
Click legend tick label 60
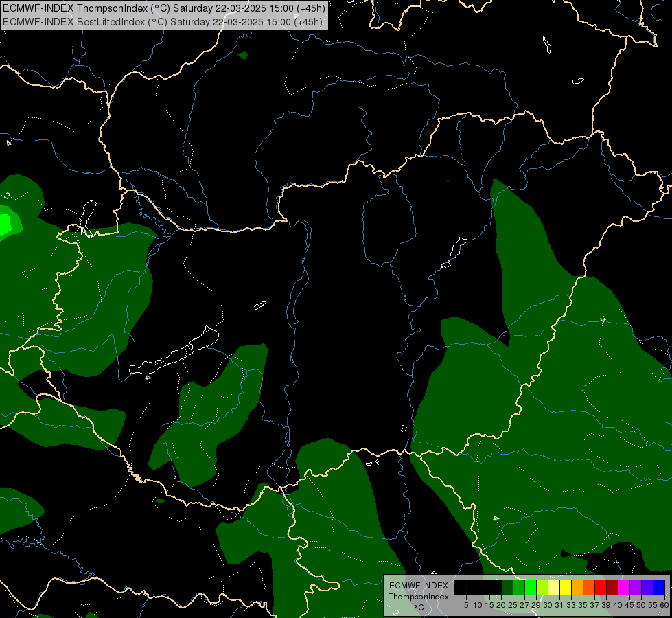[x=664, y=605]
